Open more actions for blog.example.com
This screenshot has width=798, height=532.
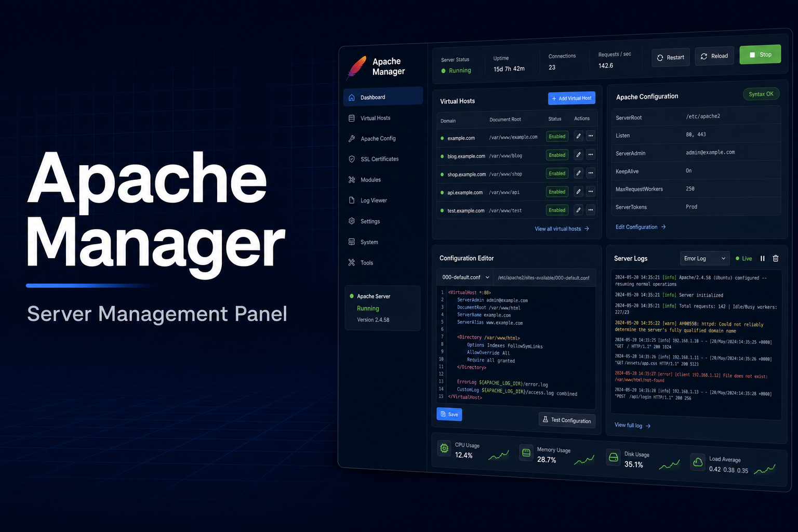click(x=591, y=155)
